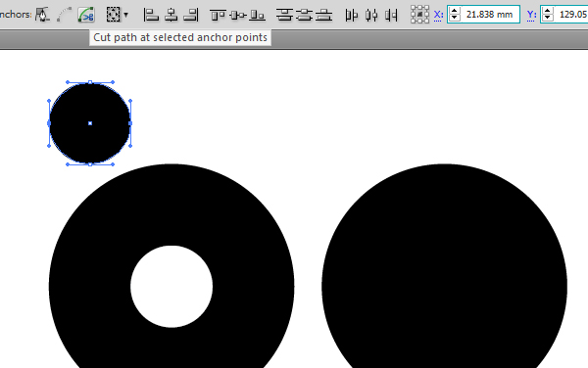588x368 pixels.
Task: Click Horizontal Align Right icon
Action: [x=191, y=15]
